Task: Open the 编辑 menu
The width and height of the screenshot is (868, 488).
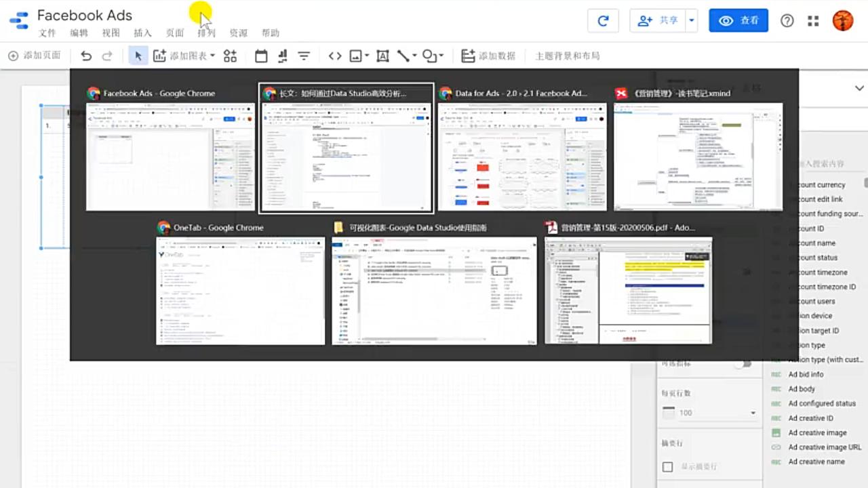Action: click(x=79, y=33)
